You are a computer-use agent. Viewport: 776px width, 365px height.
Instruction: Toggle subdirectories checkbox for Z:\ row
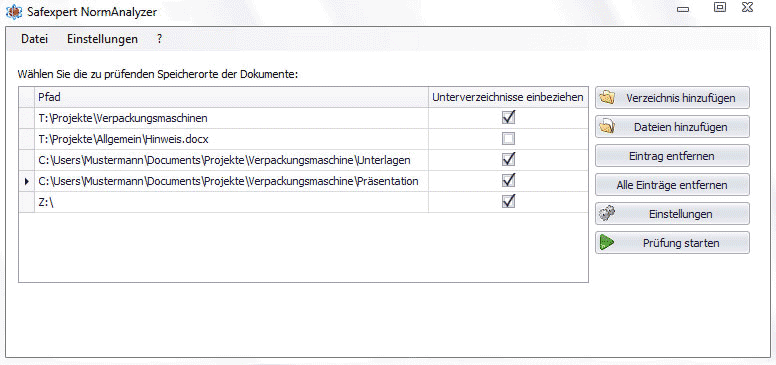click(508, 202)
